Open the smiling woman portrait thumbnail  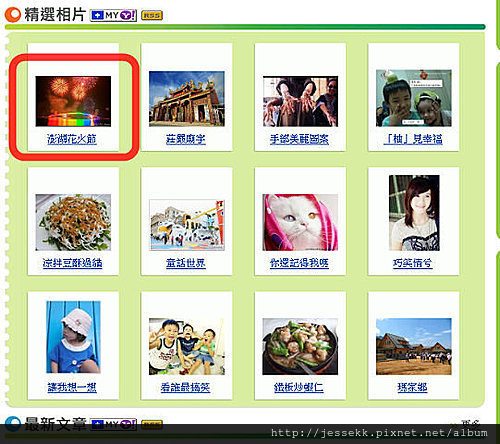[x=414, y=213]
